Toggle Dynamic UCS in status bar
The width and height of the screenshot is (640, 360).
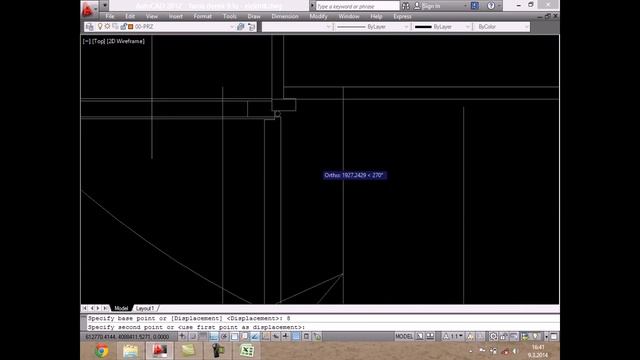(x=266, y=336)
